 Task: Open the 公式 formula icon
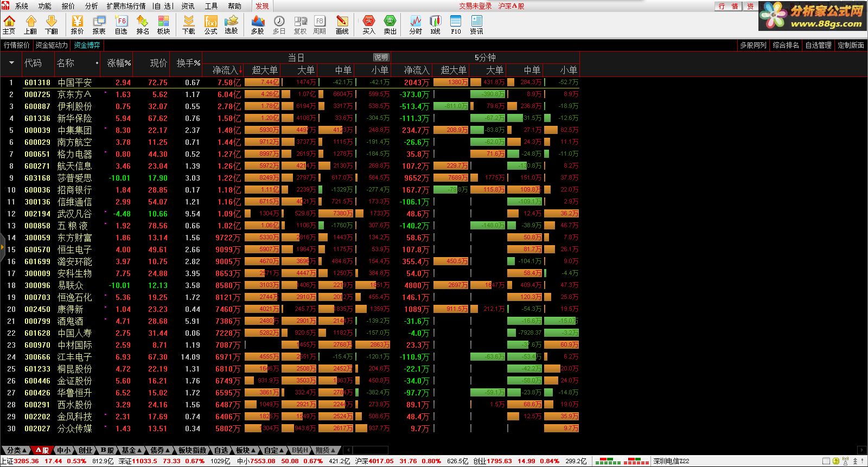210,25
